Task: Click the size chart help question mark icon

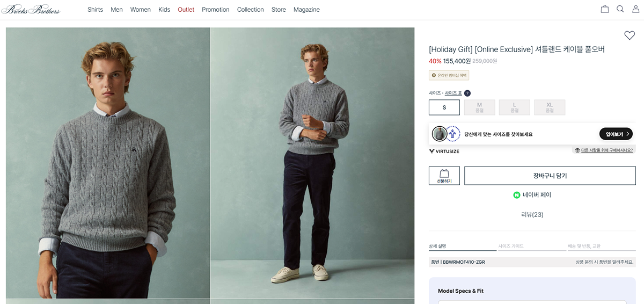Action: 467,93
